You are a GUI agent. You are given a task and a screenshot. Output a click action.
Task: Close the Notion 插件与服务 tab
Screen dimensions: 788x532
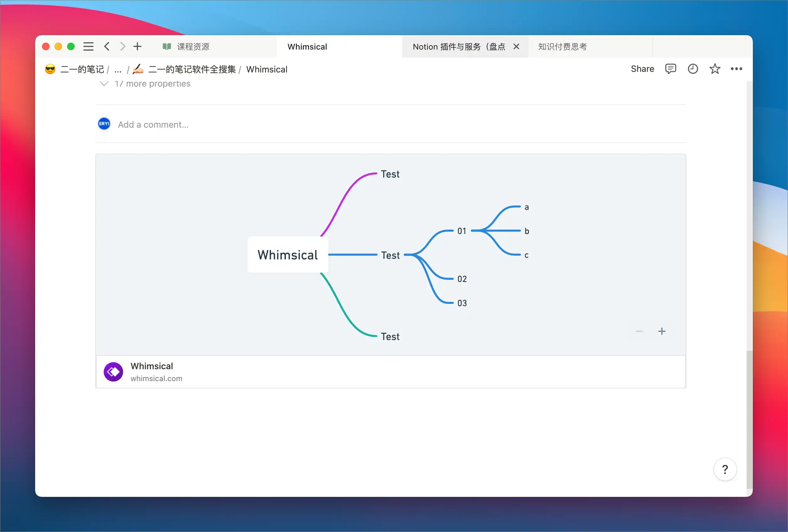coord(516,46)
